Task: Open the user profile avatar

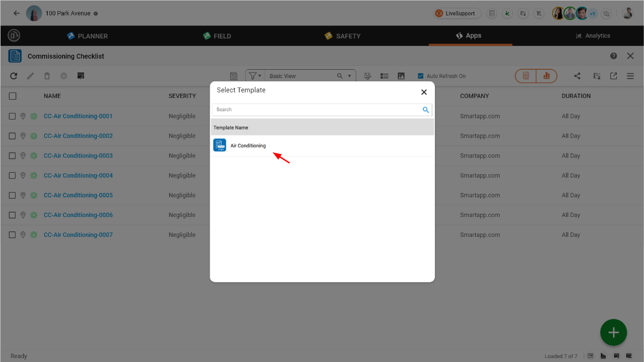Action: [627, 13]
